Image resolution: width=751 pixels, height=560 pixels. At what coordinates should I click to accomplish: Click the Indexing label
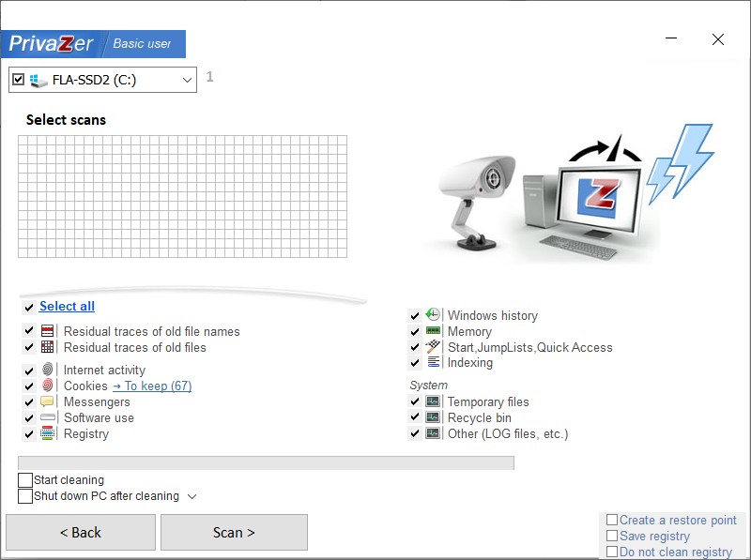pyautogui.click(x=470, y=362)
